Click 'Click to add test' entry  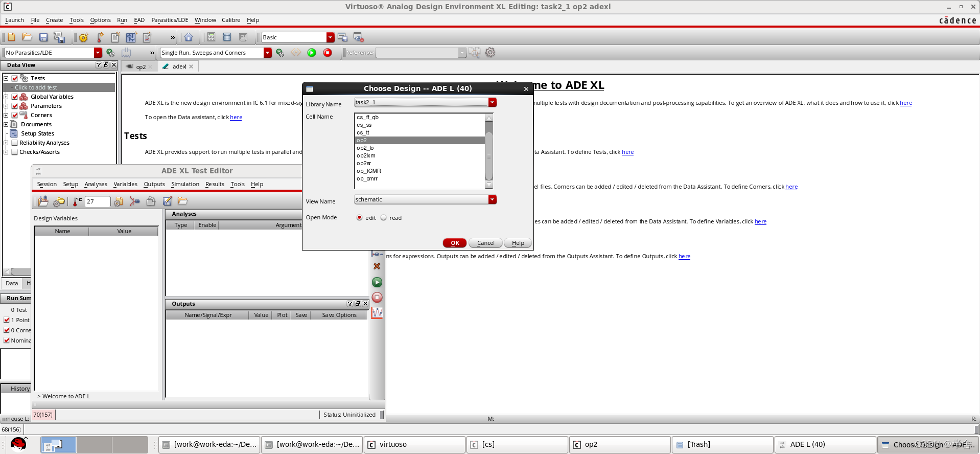click(36, 87)
